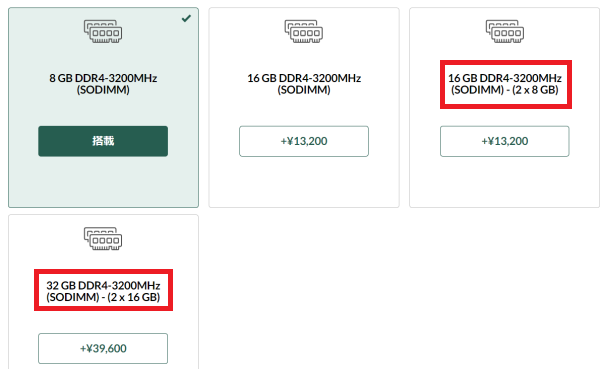Click the RAM icon on the 32 GB card

tap(103, 239)
